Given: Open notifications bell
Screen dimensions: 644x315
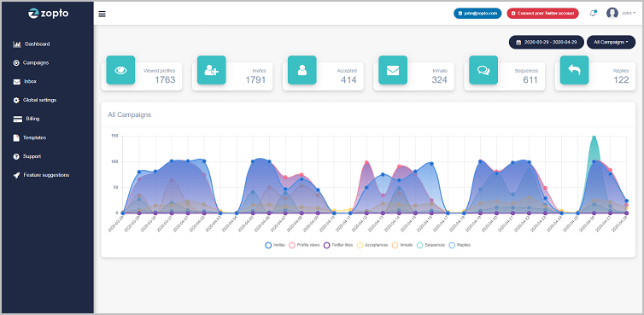Looking at the screenshot, I should [x=593, y=13].
